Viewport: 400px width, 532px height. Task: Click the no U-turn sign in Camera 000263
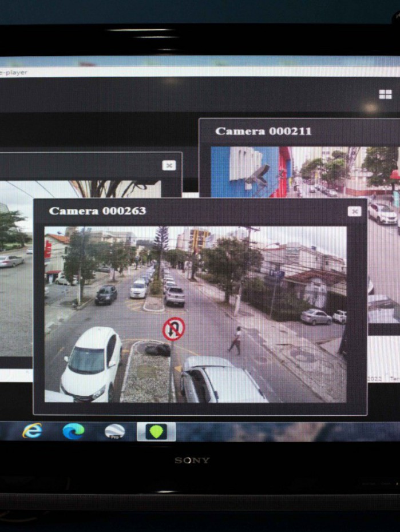pyautogui.click(x=173, y=329)
